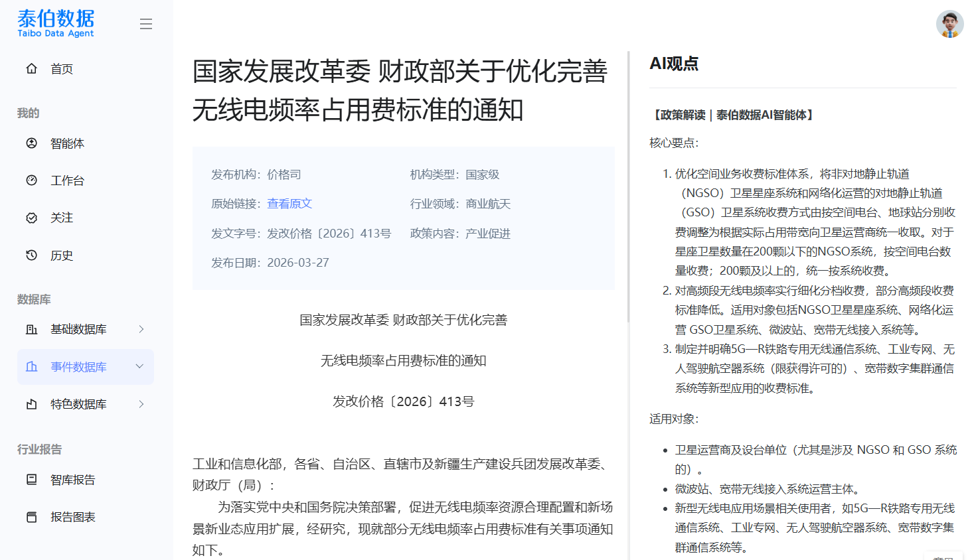Click the 特色数据库 icon
970x560 pixels.
click(31, 404)
